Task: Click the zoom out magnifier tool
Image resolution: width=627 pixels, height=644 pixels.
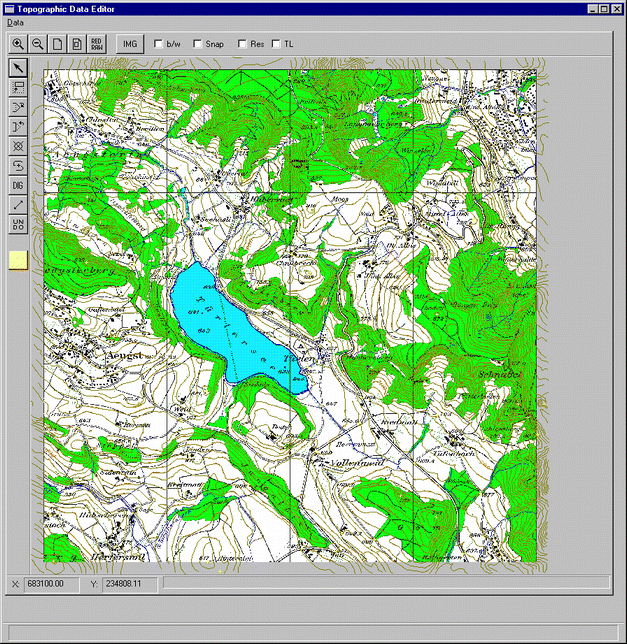Action: 38,44
